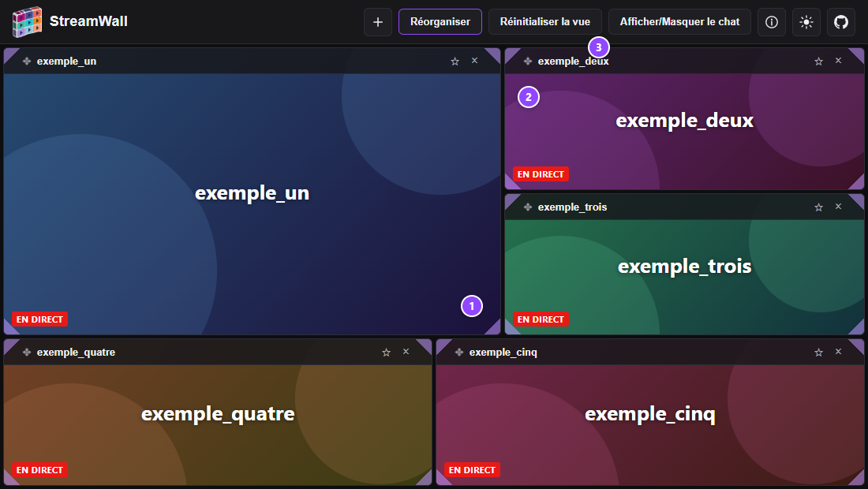
Task: Grab the move handle of exemple_un
Action: point(27,62)
